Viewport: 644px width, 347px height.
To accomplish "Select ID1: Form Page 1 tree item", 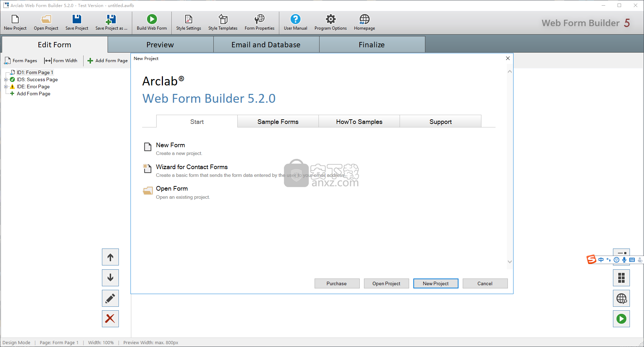I will pos(35,72).
